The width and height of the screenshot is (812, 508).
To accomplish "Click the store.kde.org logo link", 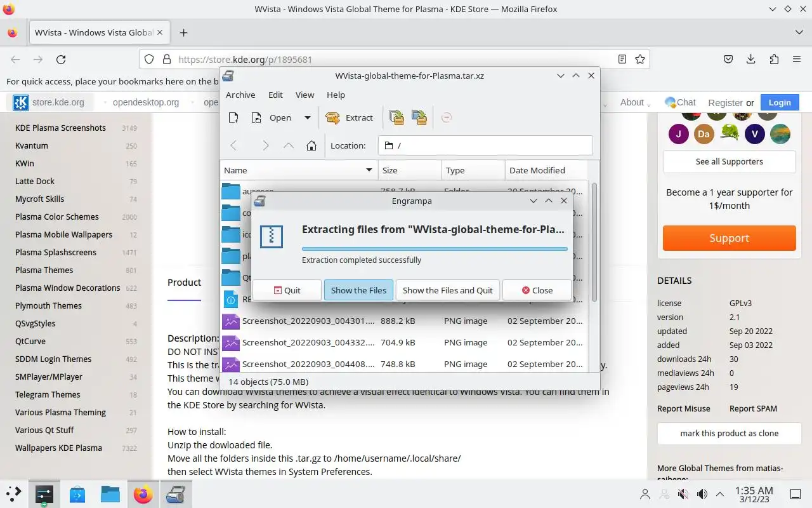I will pos(49,102).
